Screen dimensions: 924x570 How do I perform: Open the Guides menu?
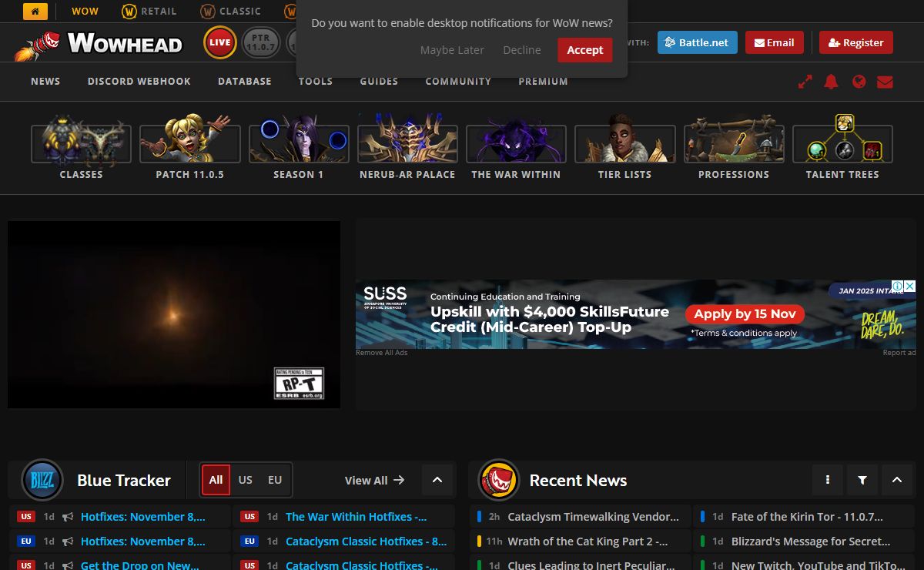379,82
